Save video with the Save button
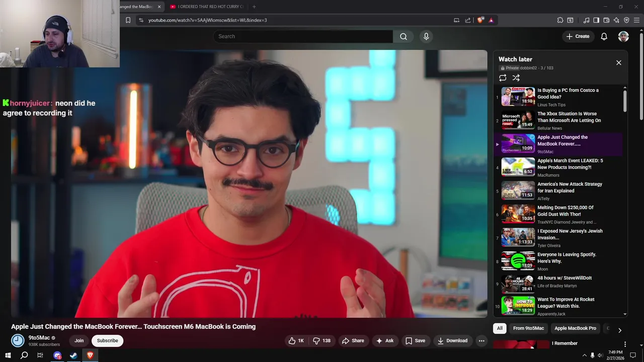The width and height of the screenshot is (644, 362). tap(416, 341)
